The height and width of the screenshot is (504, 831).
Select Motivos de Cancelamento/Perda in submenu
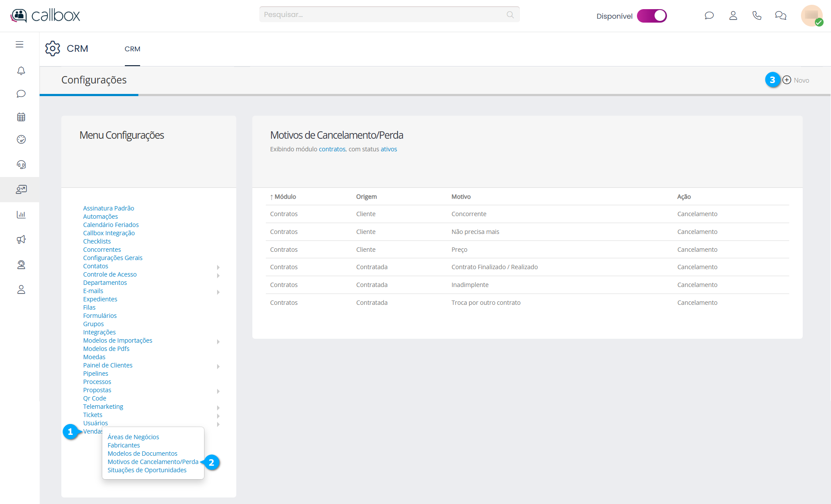pyautogui.click(x=153, y=462)
